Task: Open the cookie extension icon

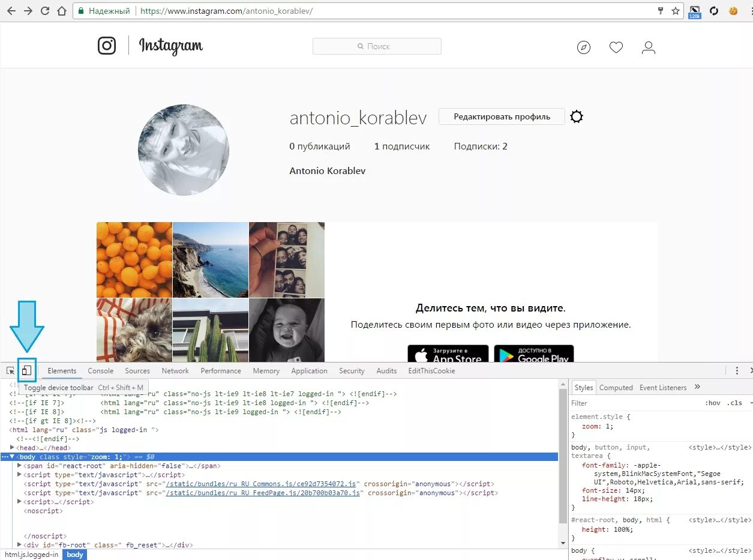Action: [733, 11]
